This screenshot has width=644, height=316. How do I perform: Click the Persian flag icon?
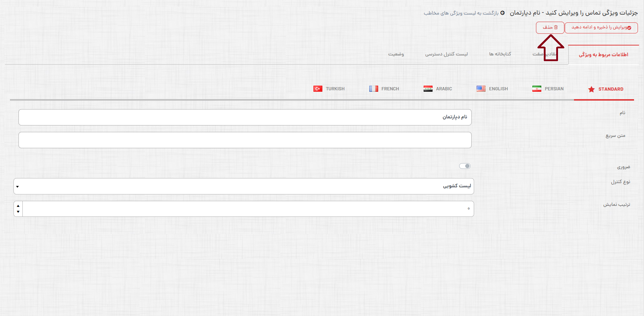tap(537, 89)
